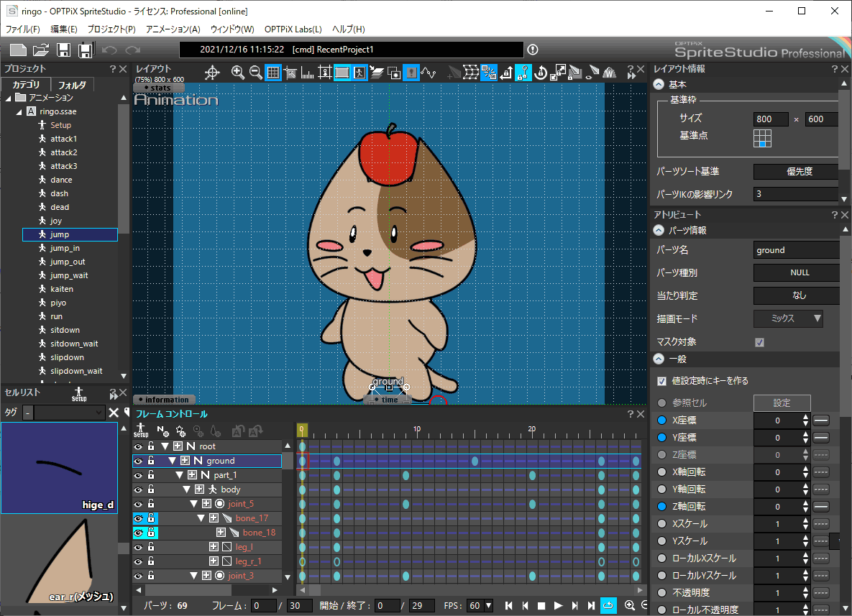Click the layered sheets icon in layout toolbar

377,73
